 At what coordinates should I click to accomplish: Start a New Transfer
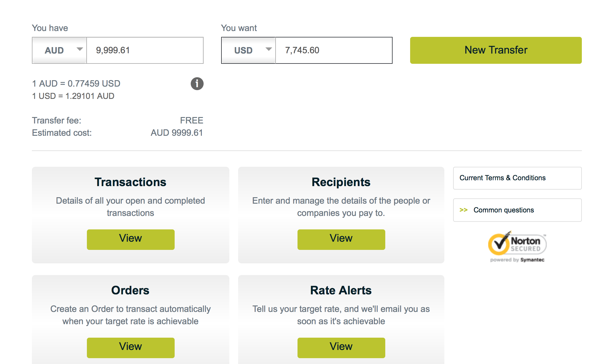pos(496,50)
